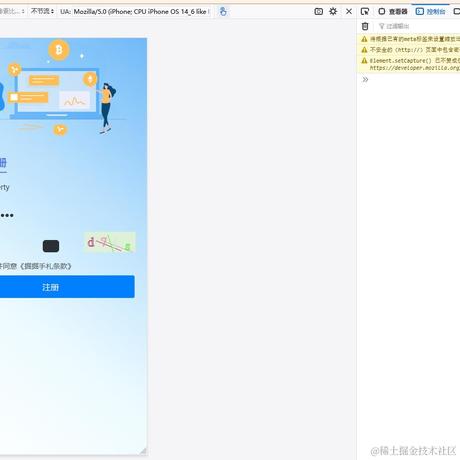This screenshot has width=460, height=460.
Task: Activate the element picker tool
Action: click(x=365, y=12)
